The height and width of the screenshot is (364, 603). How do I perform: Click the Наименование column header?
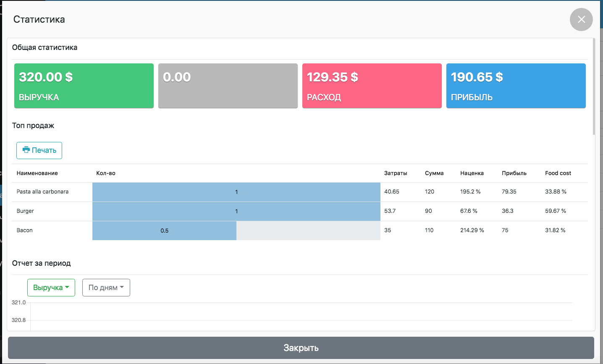point(37,173)
